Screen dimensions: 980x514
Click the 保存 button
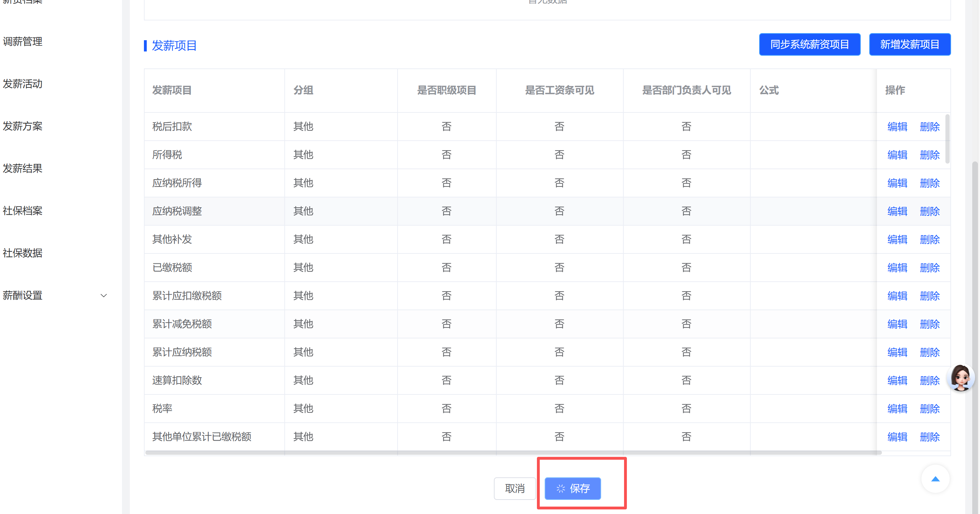573,488
